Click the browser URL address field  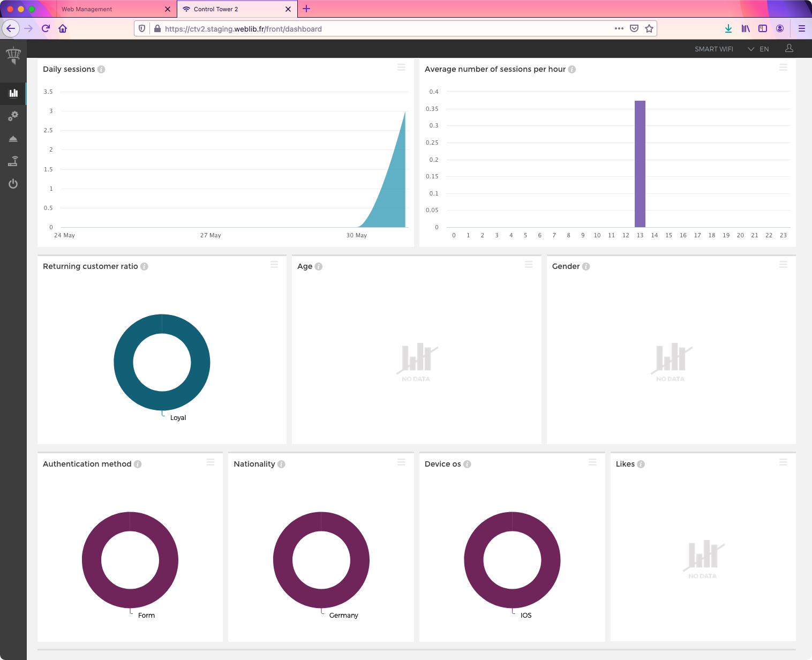(x=375, y=29)
